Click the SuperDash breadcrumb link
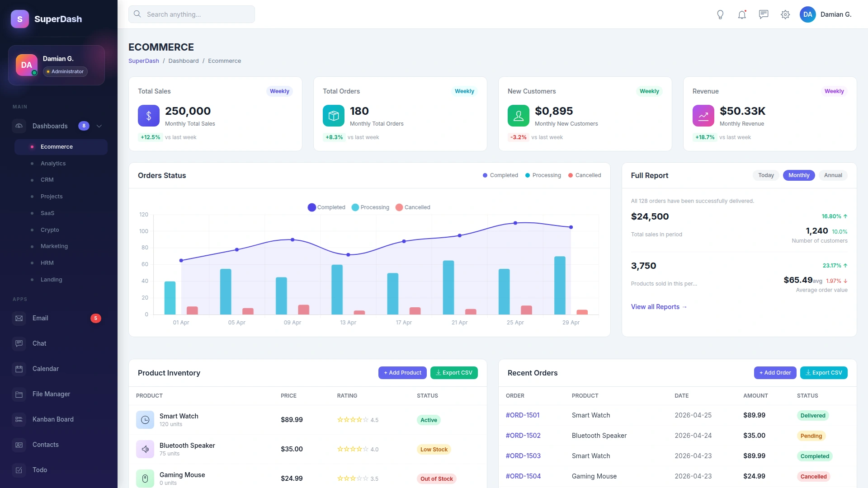868x488 pixels. 143,61
